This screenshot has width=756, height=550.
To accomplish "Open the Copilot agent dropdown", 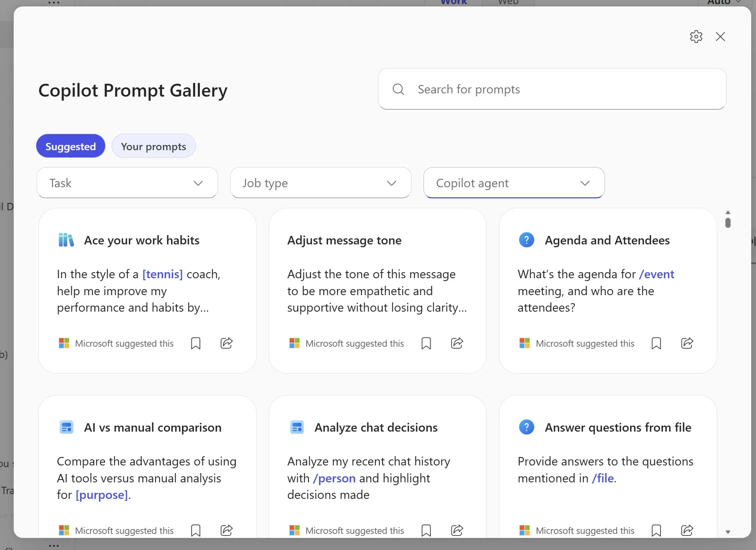I will 514,183.
